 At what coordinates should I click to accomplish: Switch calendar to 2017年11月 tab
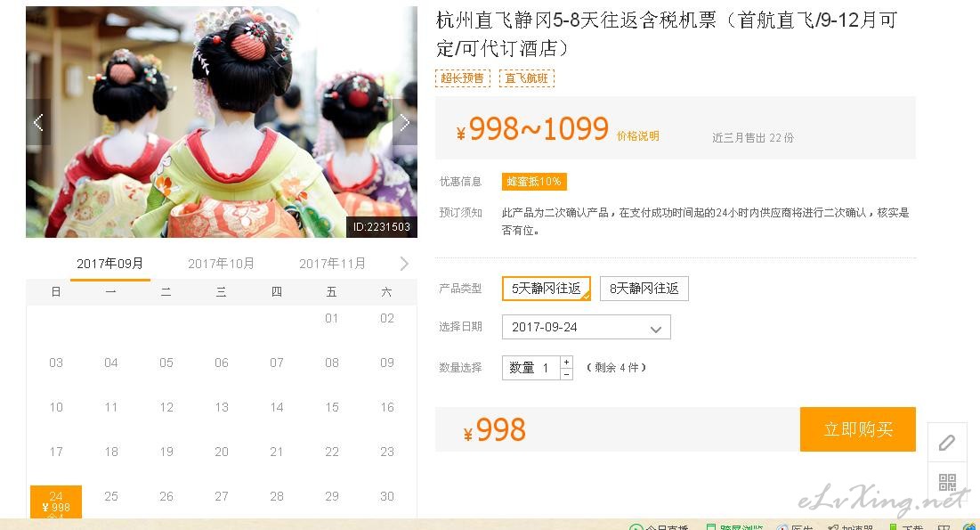pos(332,264)
